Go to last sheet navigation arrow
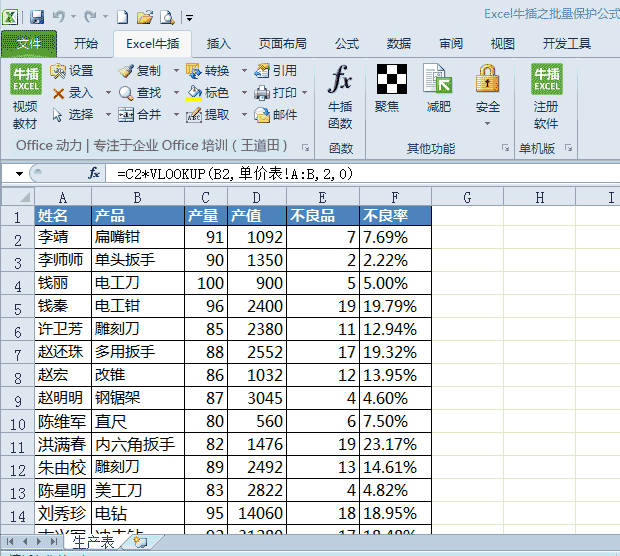Image resolution: width=620 pixels, height=556 pixels. coord(54,541)
